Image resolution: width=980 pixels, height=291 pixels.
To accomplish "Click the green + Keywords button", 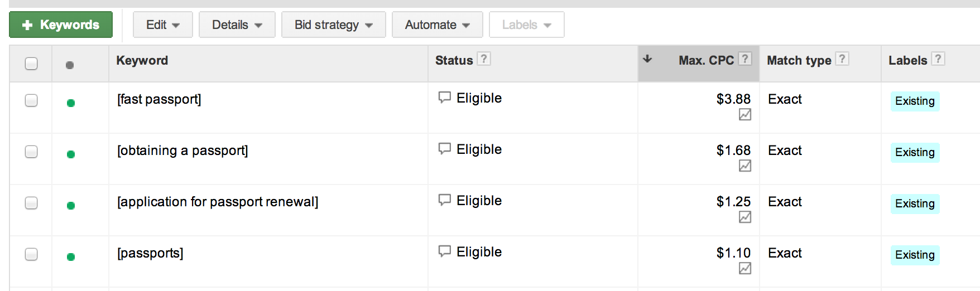I will tap(61, 25).
